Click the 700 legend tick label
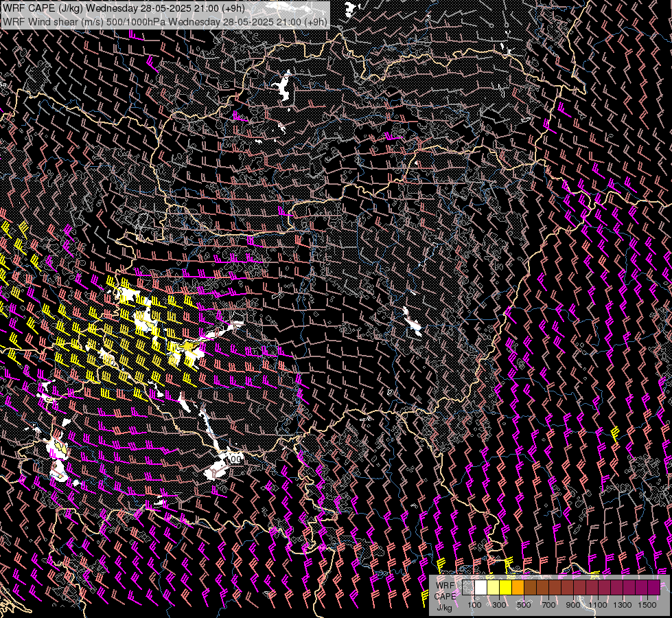This screenshot has height=618, width=672. (548, 605)
